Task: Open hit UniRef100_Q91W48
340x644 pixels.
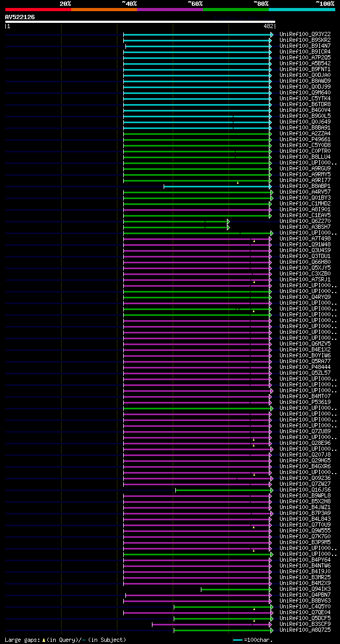Action: [x=305, y=244]
